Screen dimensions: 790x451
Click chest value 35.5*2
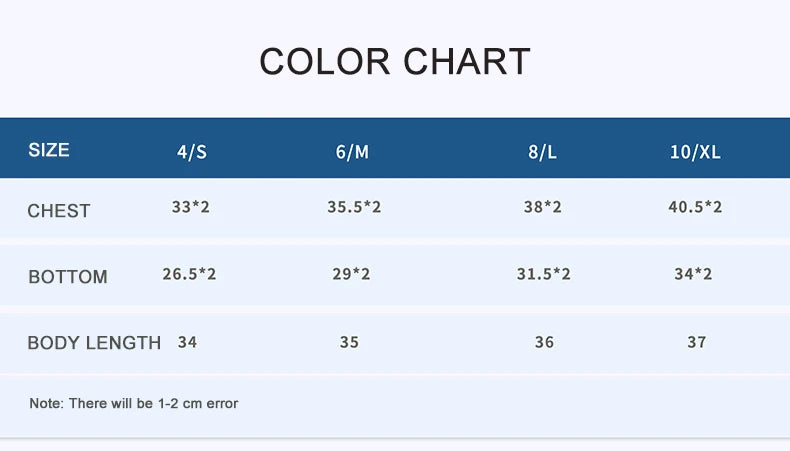354,207
